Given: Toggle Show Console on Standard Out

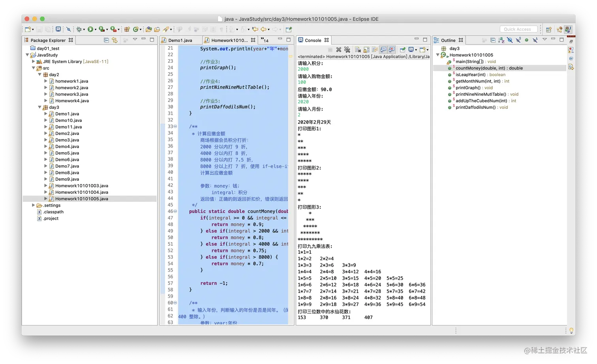Looking at the screenshot, I should 383,50.
